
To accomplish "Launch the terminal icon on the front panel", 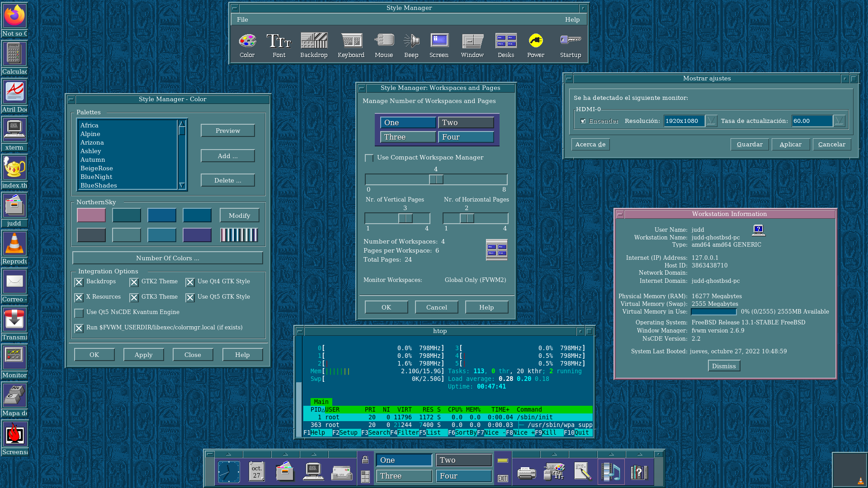I will [313, 472].
